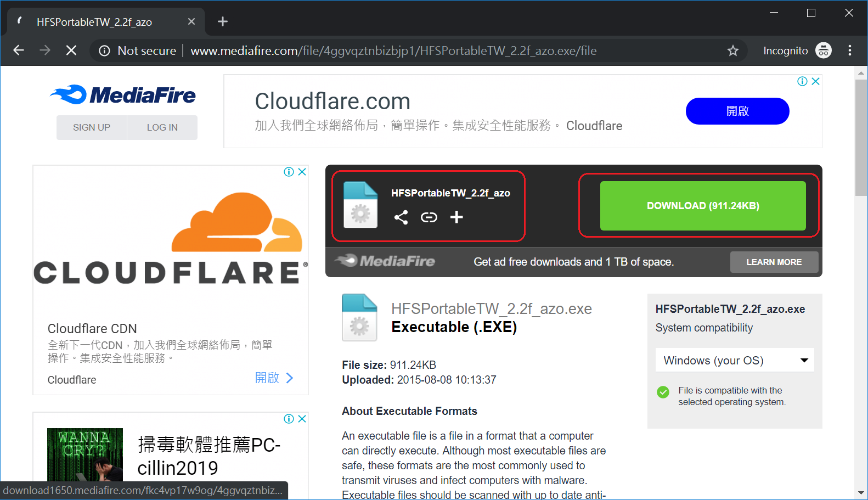Click the Executable (.EXE) label
The image size is (868, 500).
[454, 327]
